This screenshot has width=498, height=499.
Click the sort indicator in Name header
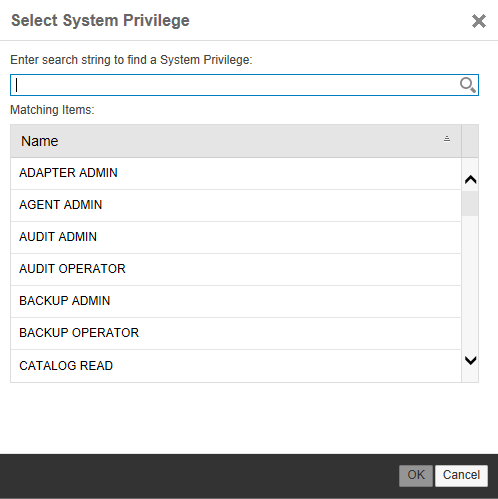coord(447,139)
